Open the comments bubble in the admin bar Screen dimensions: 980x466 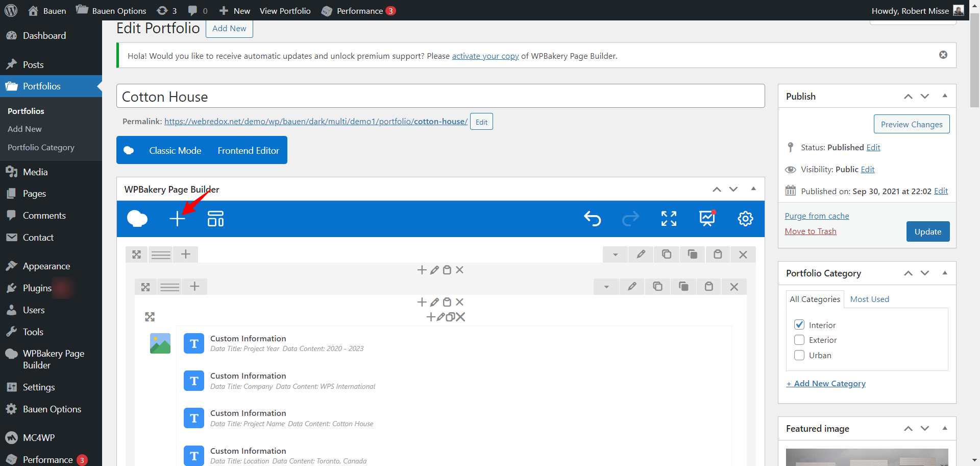coord(198,11)
